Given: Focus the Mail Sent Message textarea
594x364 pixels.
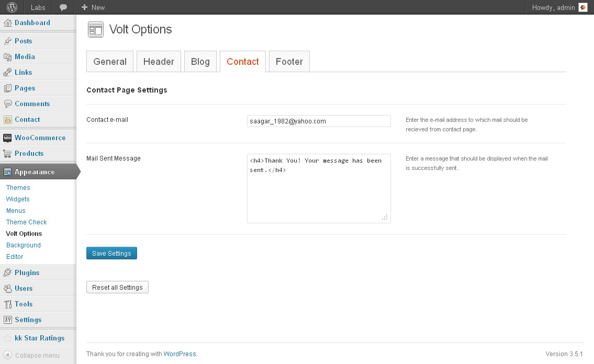Looking at the screenshot, I should coord(319,188).
